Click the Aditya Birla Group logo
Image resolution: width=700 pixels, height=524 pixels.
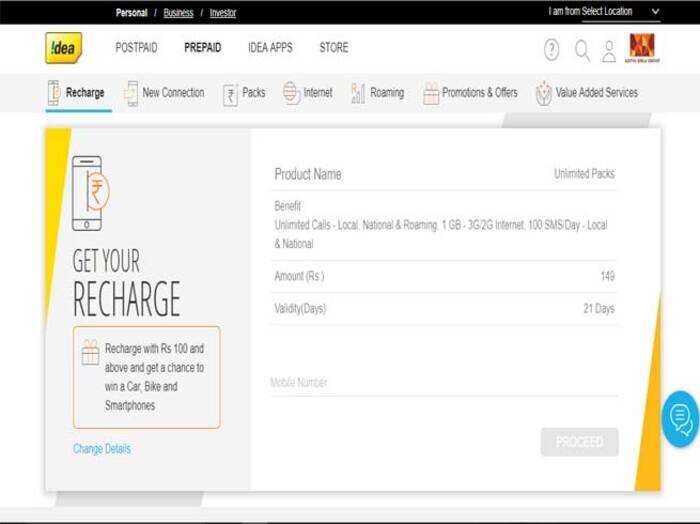642,48
